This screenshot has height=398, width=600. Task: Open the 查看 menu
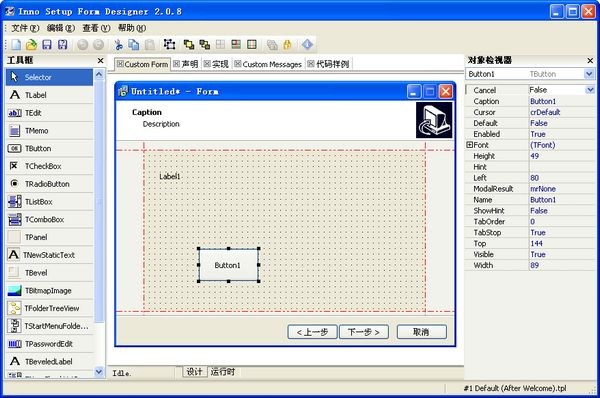[96, 28]
